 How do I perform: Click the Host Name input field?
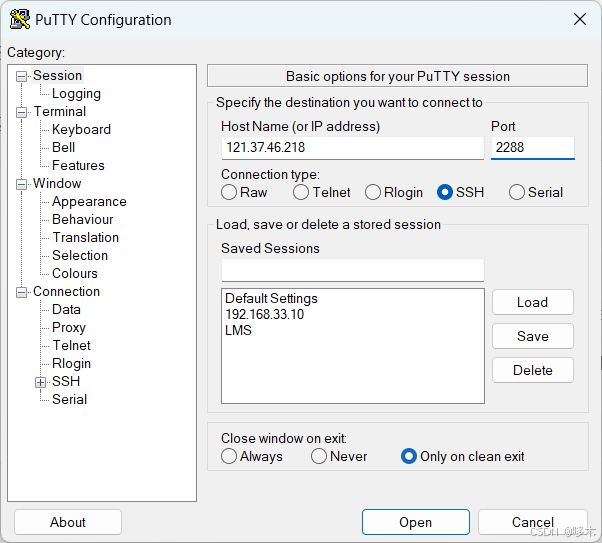[x=351, y=148]
